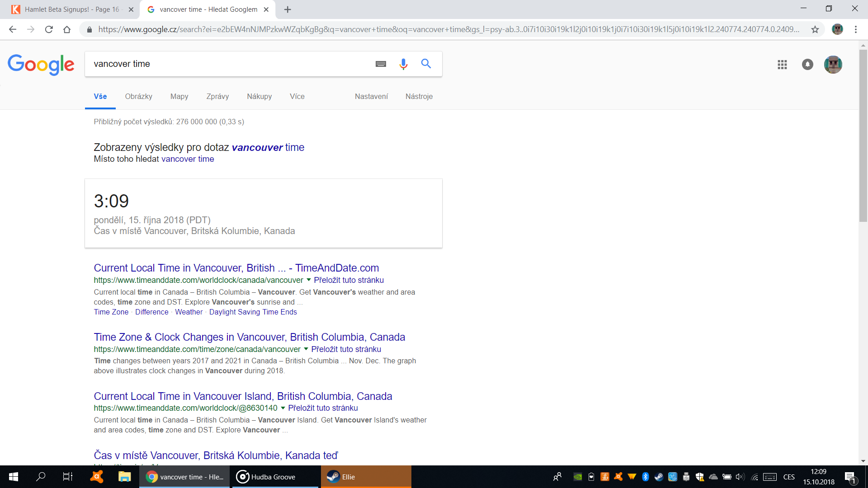Expand dropdown arrow next to worldclock/canada/vancouver URL
This screenshot has height=488, width=868.
point(309,280)
